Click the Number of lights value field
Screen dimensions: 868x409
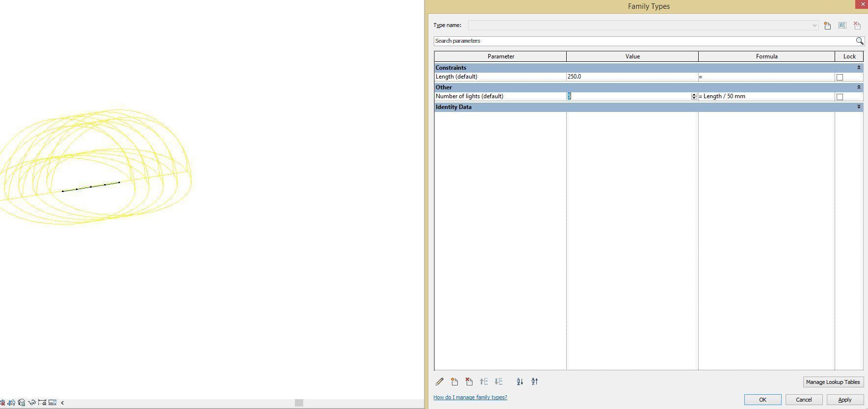(x=629, y=96)
